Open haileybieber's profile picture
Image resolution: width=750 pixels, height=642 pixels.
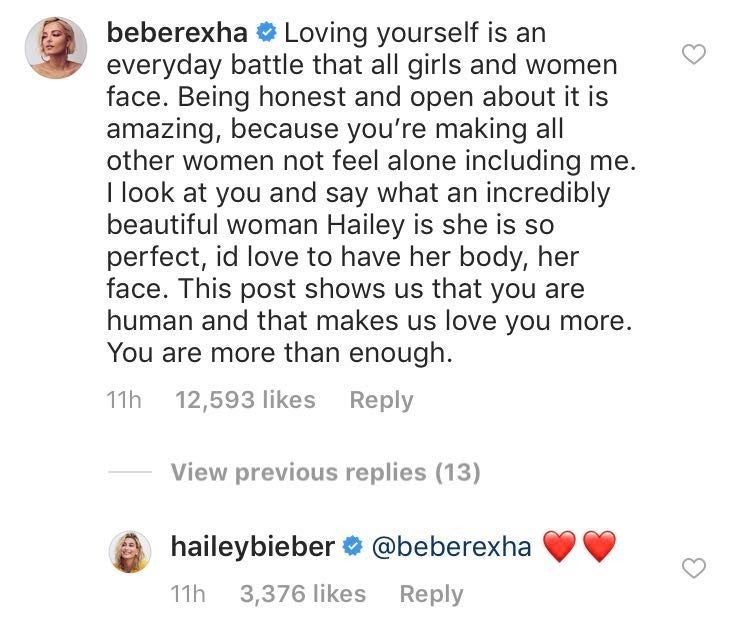[130, 552]
